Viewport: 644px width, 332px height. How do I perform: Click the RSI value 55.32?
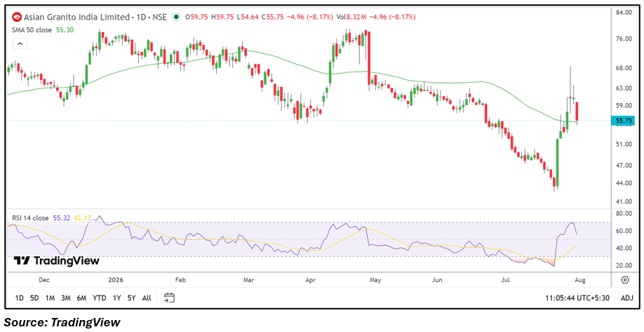click(x=62, y=218)
